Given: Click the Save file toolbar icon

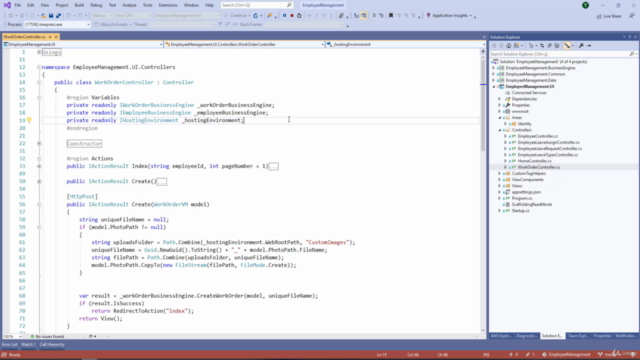Looking at the screenshot, I should (51, 16).
